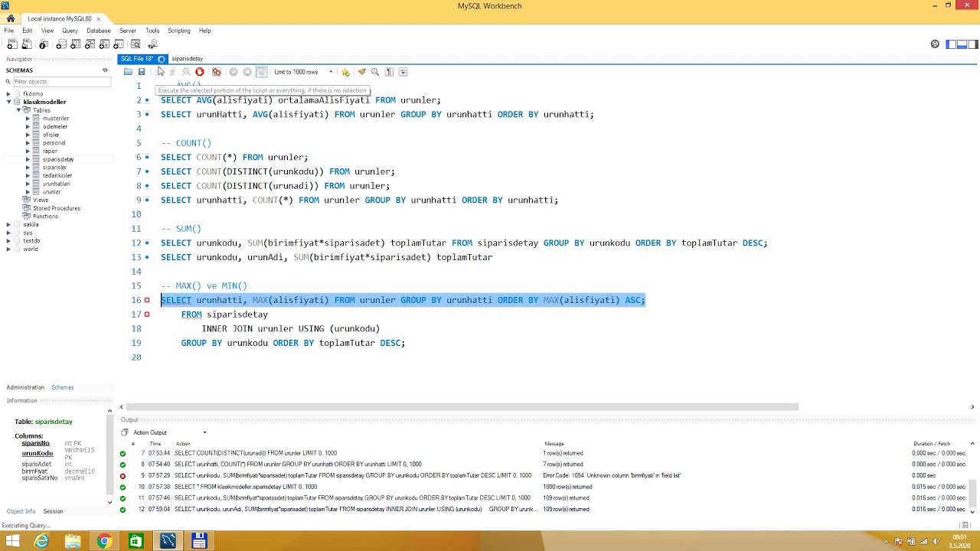This screenshot has height=551, width=980.
Task: Open the Limit to 1000 rows dropdown
Action: [x=303, y=72]
